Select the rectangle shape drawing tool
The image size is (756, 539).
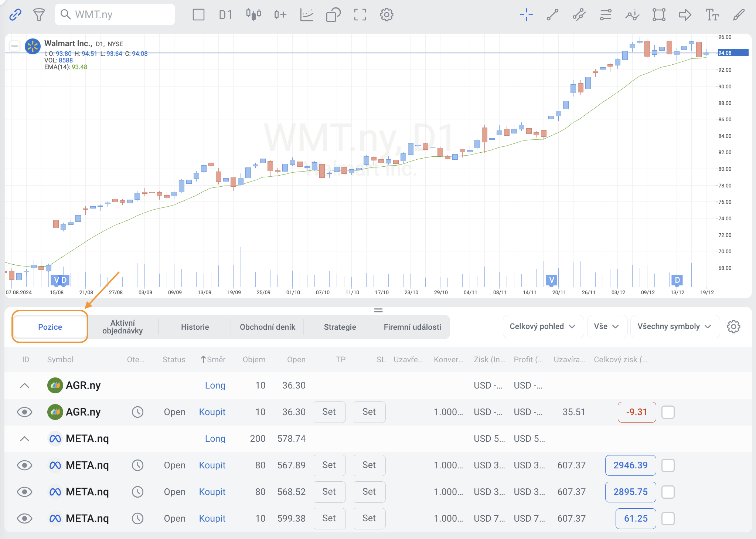point(659,15)
